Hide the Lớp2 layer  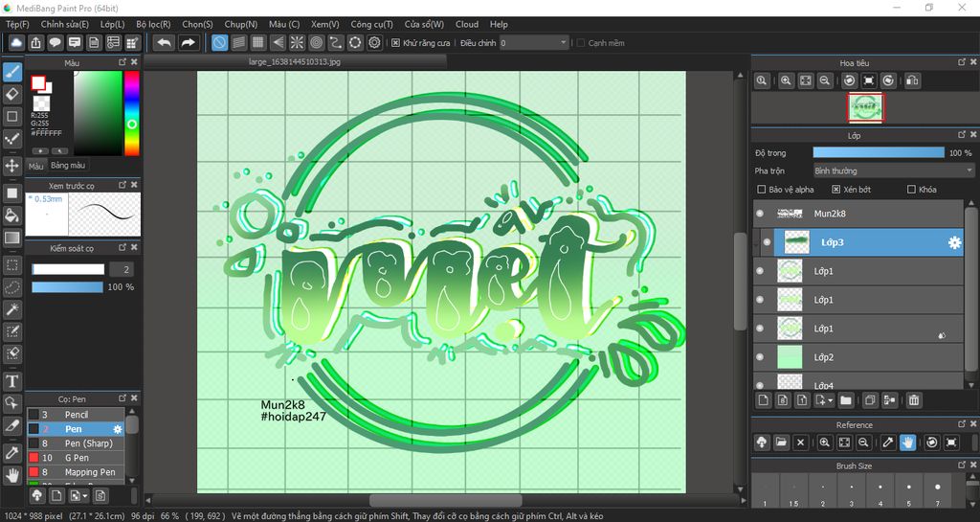[760, 357]
